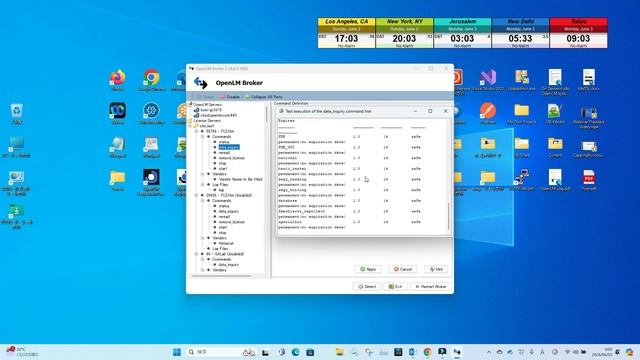Select data_inquiry under the GitLab port
Image resolution: width=640 pixels, height=360 pixels.
click(229, 264)
